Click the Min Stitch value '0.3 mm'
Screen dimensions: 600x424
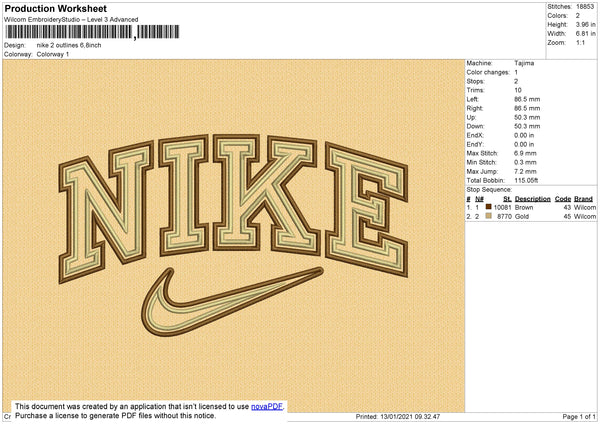point(525,162)
